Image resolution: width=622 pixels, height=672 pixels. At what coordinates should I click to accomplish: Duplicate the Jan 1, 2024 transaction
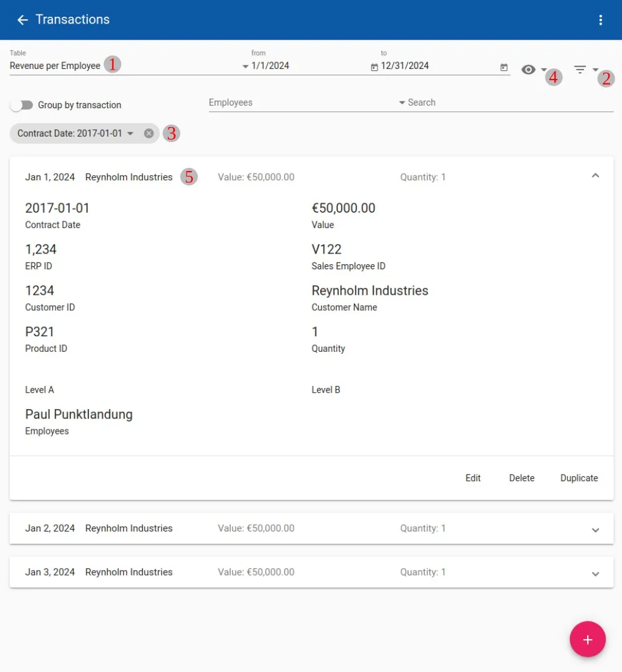tap(578, 477)
